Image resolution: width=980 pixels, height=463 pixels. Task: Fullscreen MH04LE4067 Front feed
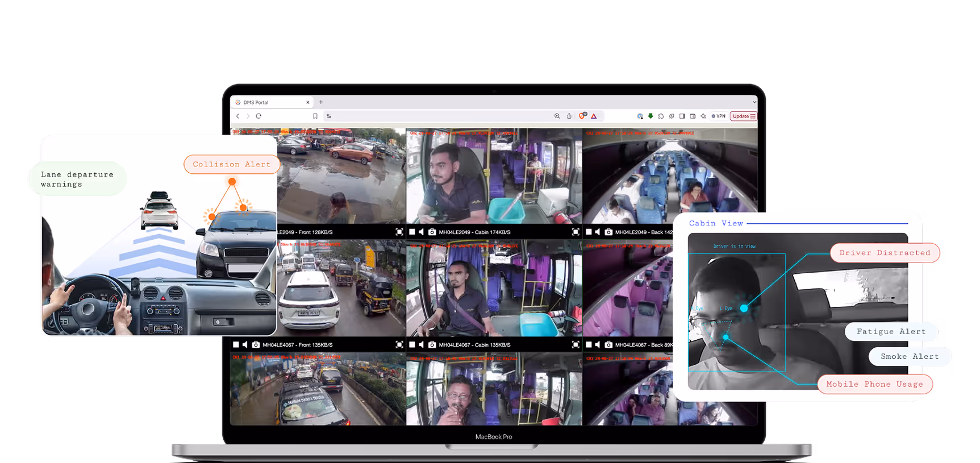[x=399, y=344]
